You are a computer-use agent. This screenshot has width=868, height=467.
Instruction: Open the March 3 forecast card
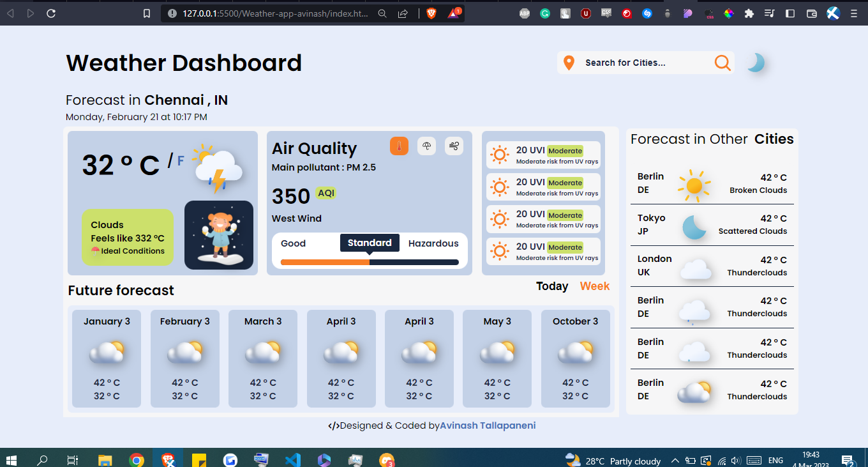[x=263, y=358]
